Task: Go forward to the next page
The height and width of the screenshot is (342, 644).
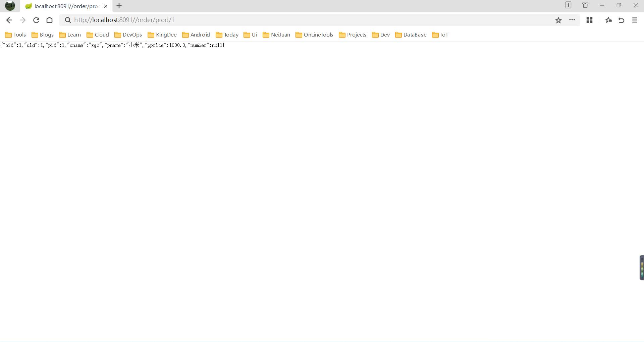Action: [x=22, y=20]
